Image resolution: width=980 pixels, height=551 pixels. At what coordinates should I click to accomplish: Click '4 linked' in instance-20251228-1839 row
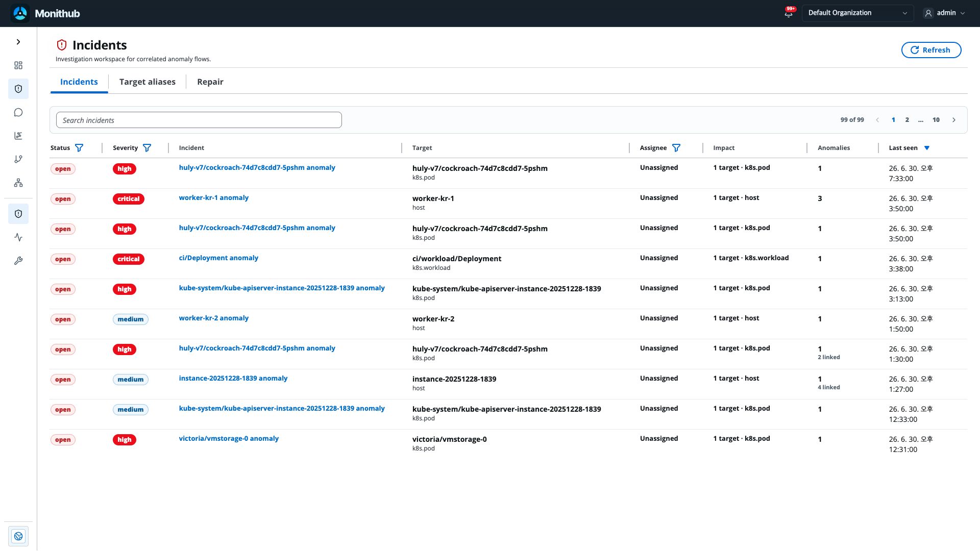[x=829, y=387]
